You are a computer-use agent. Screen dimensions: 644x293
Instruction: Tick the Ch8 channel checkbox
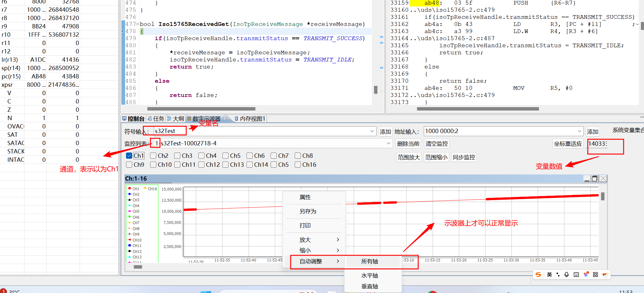[298, 156]
